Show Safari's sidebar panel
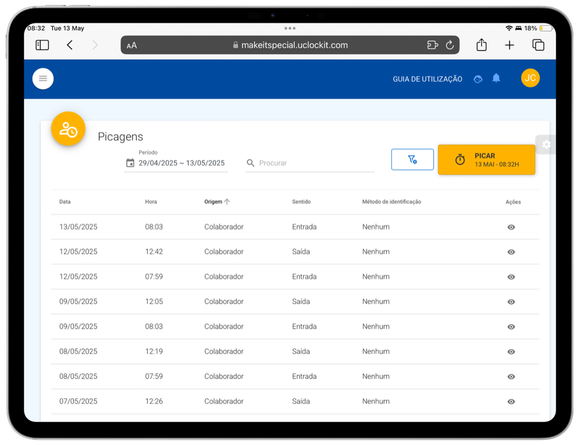The width and height of the screenshot is (580, 445). pos(42,45)
